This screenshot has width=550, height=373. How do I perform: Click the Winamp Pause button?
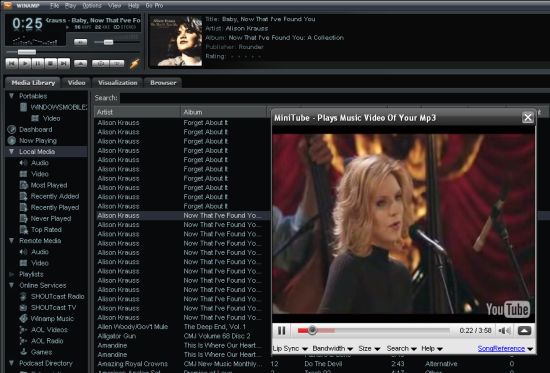(x=38, y=64)
